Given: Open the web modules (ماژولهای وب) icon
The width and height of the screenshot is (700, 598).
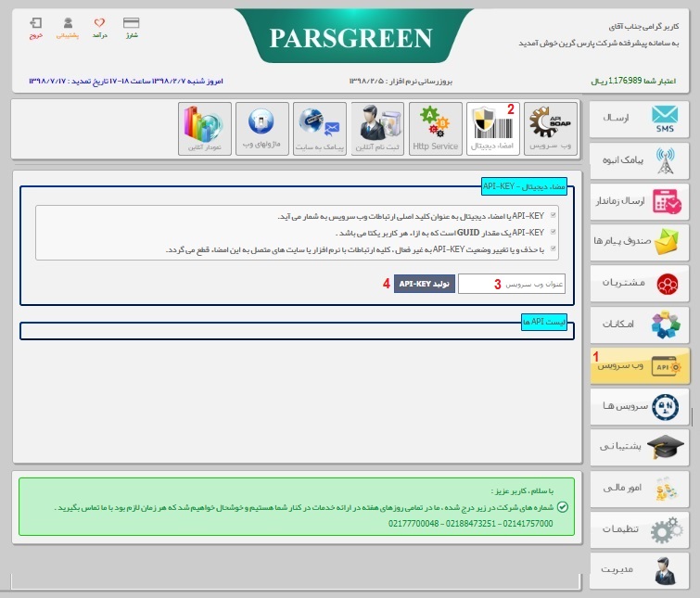Looking at the screenshot, I should tap(261, 128).
